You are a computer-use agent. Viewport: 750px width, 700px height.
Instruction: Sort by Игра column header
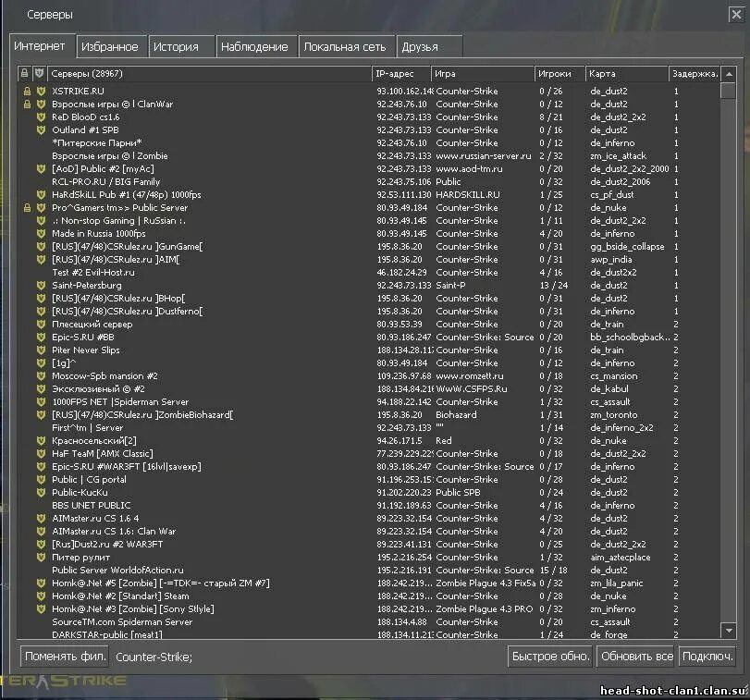(483, 74)
